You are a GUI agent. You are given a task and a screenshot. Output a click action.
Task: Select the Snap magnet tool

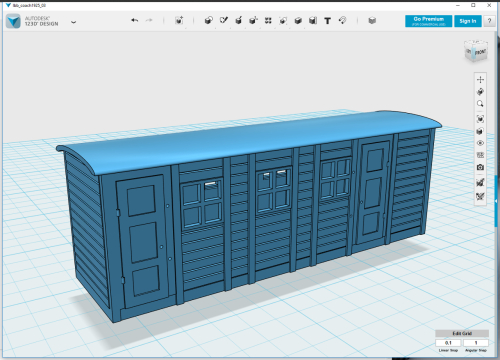342,20
